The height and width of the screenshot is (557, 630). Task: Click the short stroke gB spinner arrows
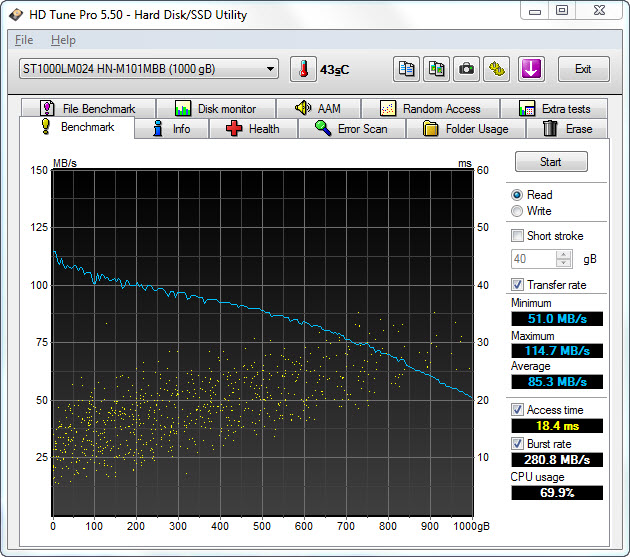click(564, 259)
